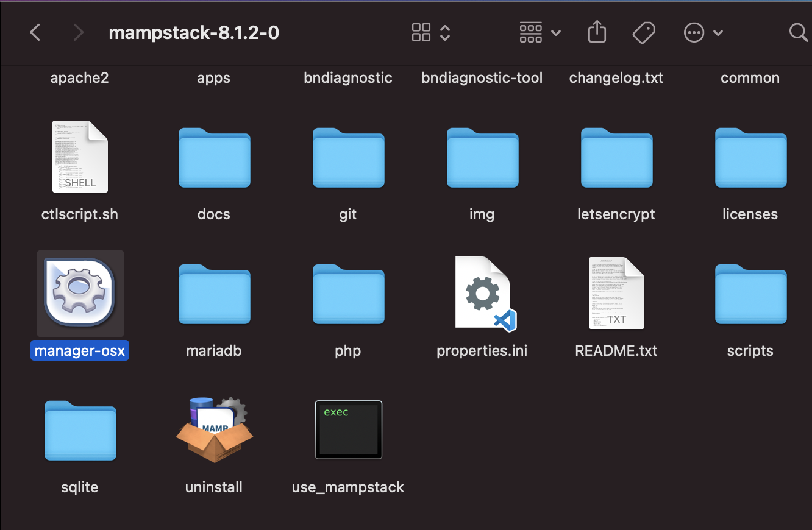This screenshot has width=812, height=530.
Task: Click the sqlite folder name
Action: click(80, 487)
